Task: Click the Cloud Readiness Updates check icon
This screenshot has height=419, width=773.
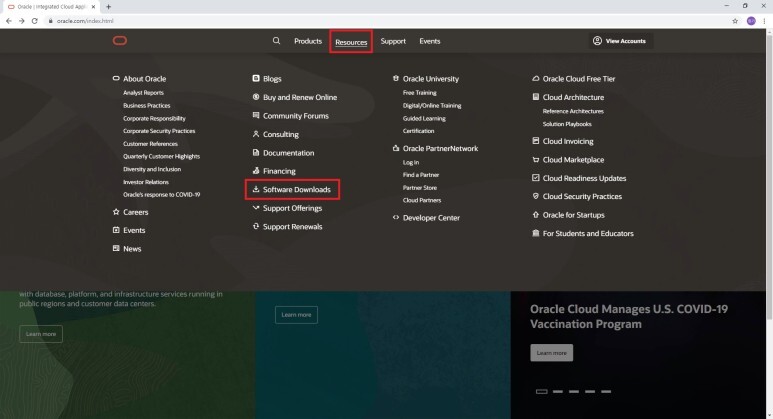Action: click(x=536, y=178)
